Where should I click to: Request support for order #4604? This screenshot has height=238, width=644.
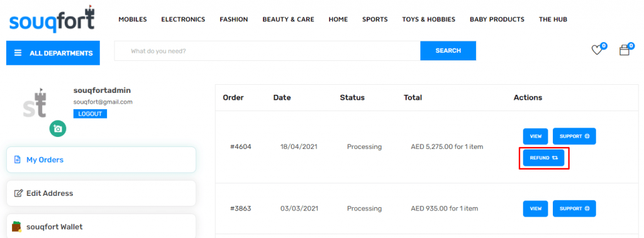point(574,136)
